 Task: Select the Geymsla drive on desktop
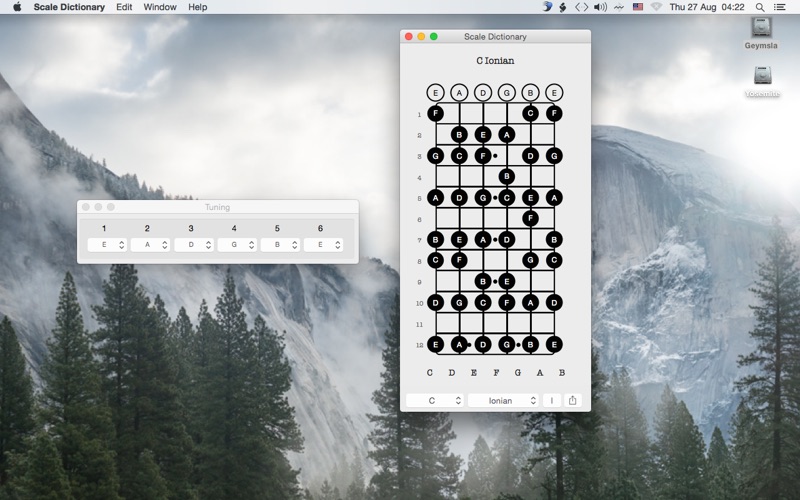761,33
